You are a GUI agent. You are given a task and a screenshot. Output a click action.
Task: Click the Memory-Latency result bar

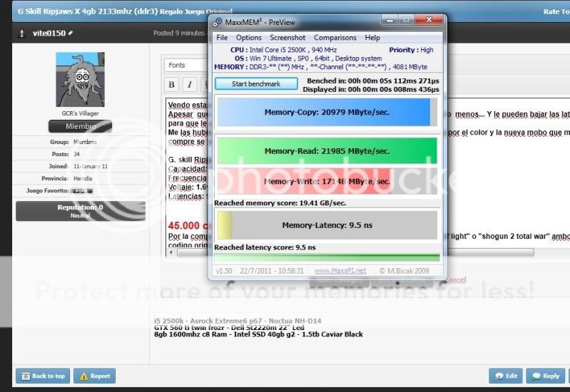coord(327,225)
